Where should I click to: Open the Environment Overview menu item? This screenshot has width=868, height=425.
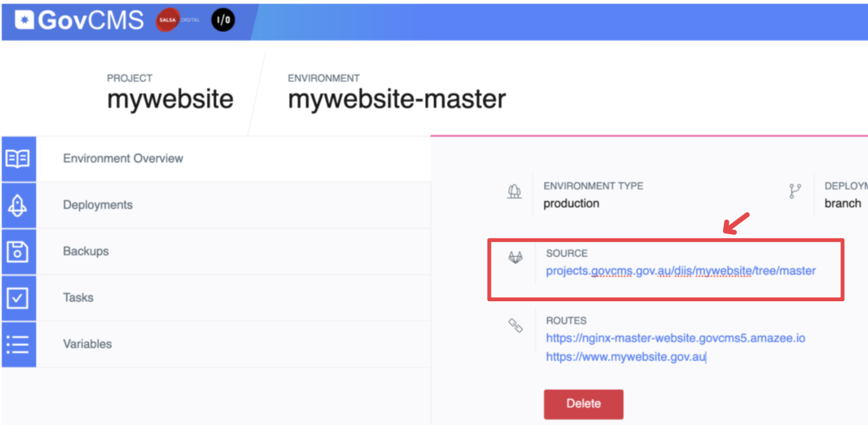click(x=123, y=158)
